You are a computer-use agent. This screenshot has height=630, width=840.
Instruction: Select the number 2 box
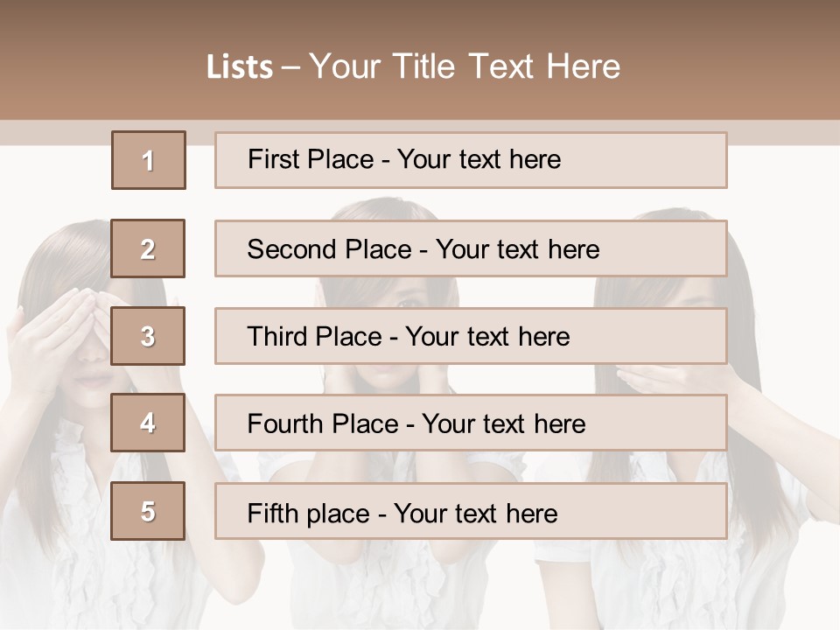tap(149, 248)
